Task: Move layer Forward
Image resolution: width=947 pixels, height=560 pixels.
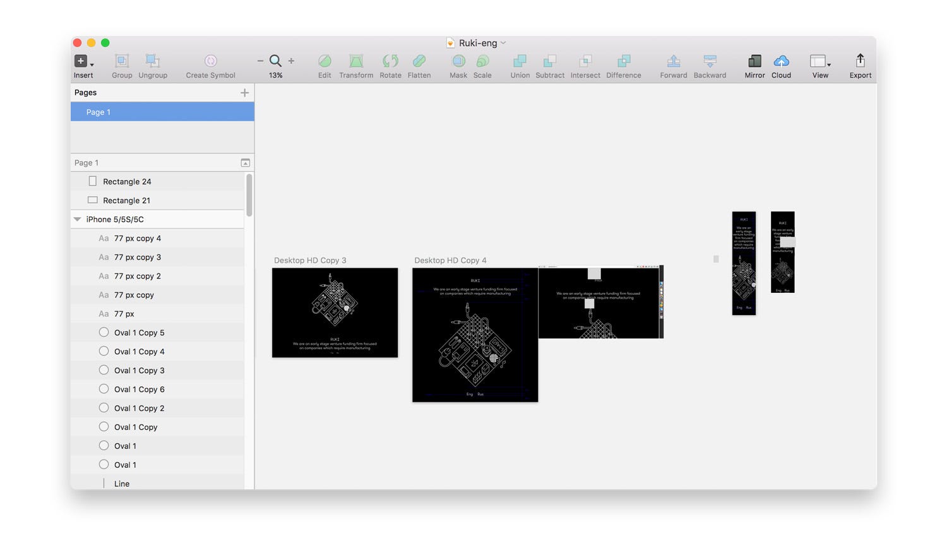Action: pyautogui.click(x=674, y=61)
